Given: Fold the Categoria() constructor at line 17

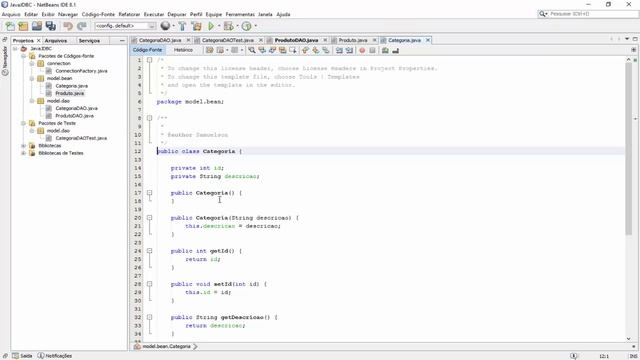Looking at the screenshot, I should point(149,193).
